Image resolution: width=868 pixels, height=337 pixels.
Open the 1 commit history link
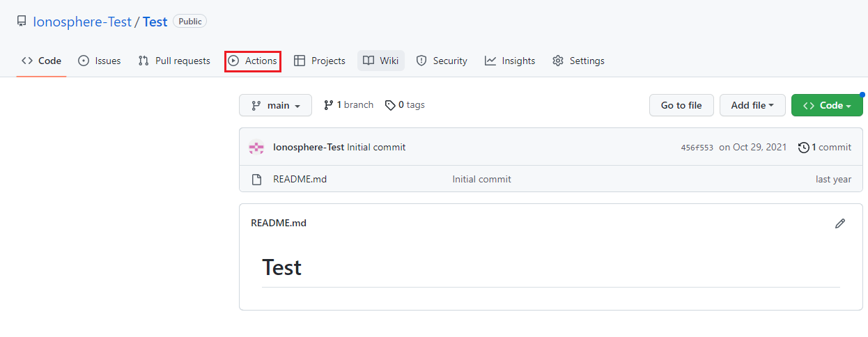(x=825, y=147)
